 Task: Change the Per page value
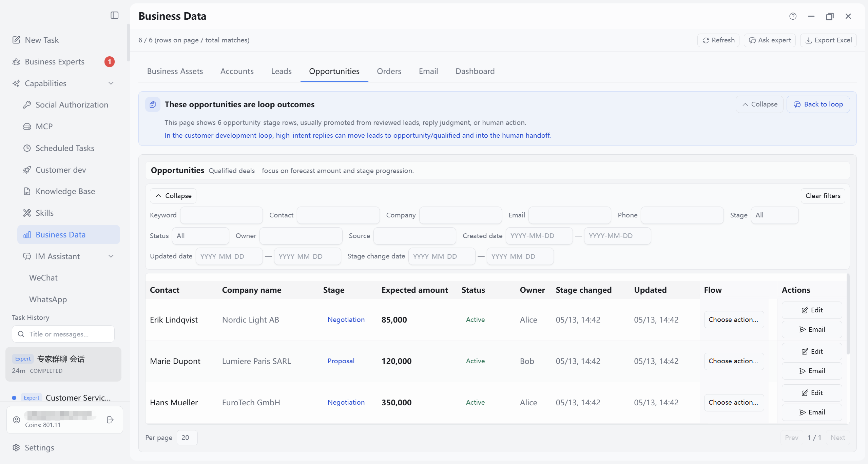[187, 438]
